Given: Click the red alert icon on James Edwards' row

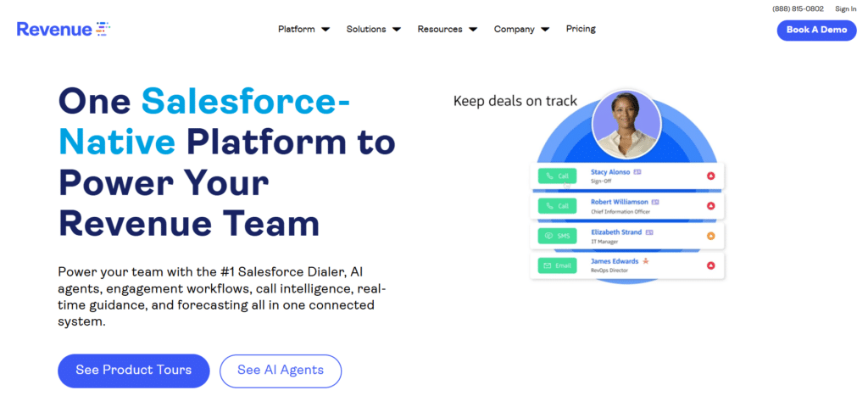Looking at the screenshot, I should pyautogui.click(x=710, y=266).
